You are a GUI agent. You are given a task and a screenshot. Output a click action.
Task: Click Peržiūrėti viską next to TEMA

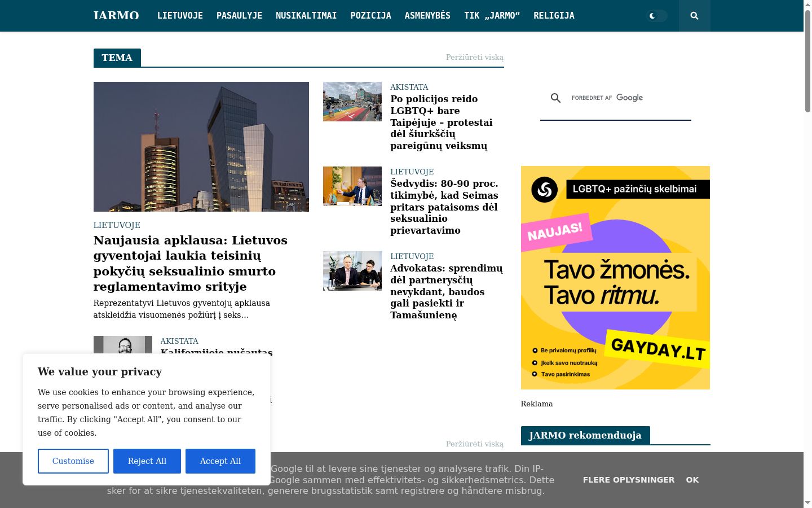(x=475, y=58)
